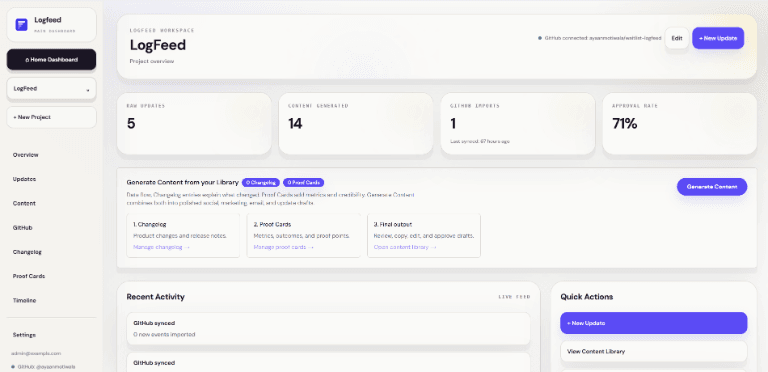Click the Content Generated stat card

tap(356, 124)
